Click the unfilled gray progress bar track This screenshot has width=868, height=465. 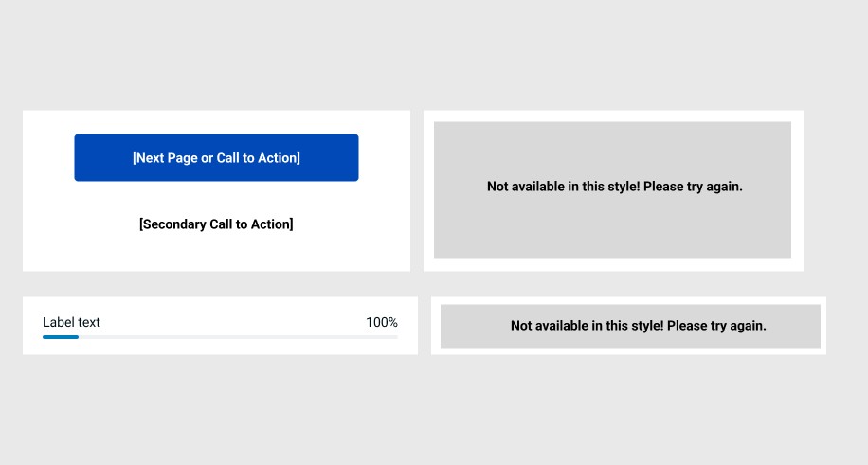pyautogui.click(x=238, y=336)
